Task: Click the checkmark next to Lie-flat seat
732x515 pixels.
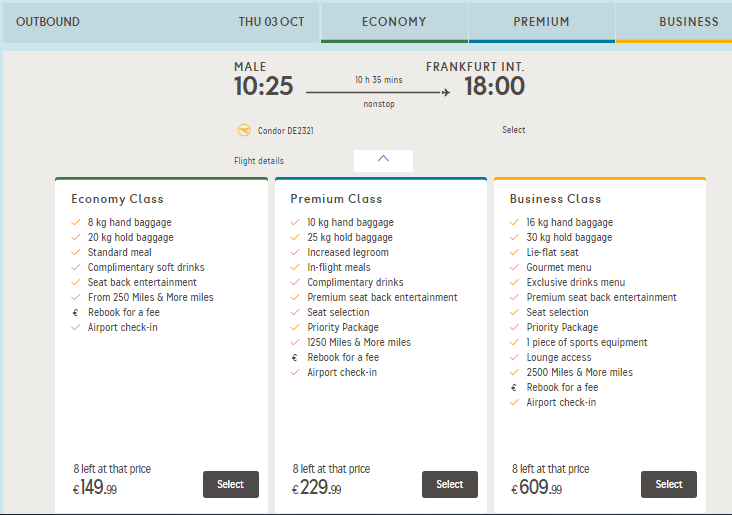Action: 514,253
